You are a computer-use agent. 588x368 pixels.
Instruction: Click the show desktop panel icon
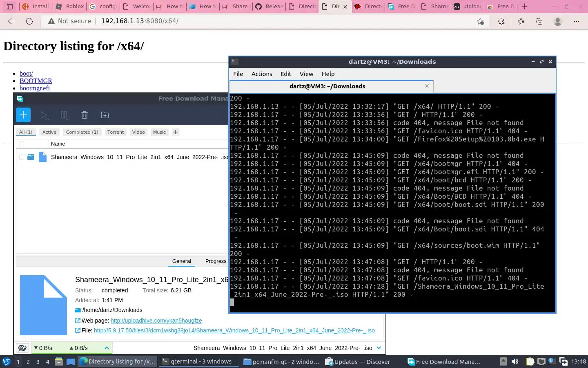coord(71,361)
